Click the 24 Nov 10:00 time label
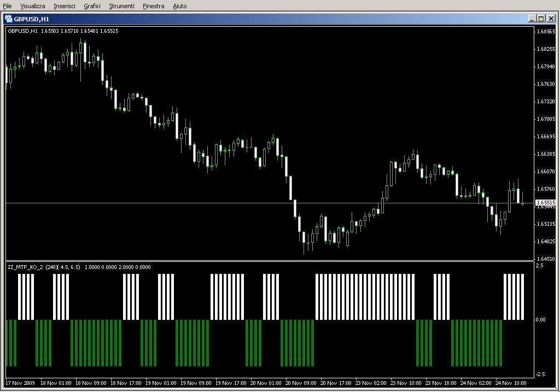Viewport: 560px width, 392px height. pos(511,383)
